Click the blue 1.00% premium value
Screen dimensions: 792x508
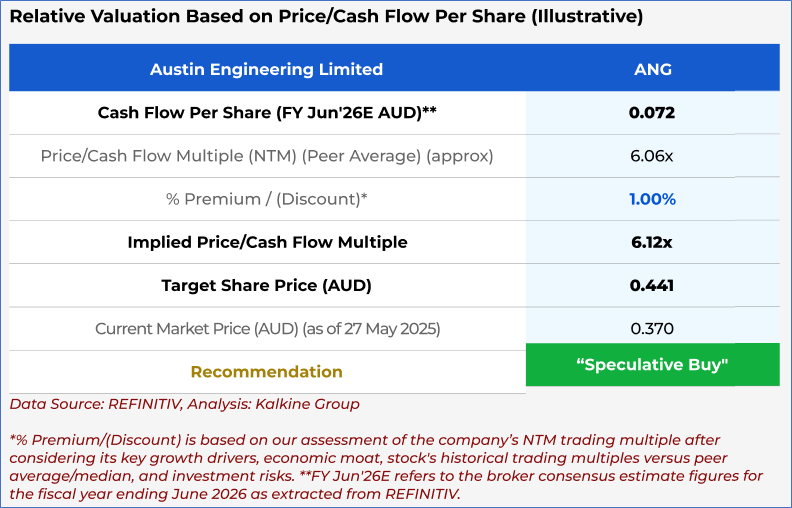coord(652,199)
